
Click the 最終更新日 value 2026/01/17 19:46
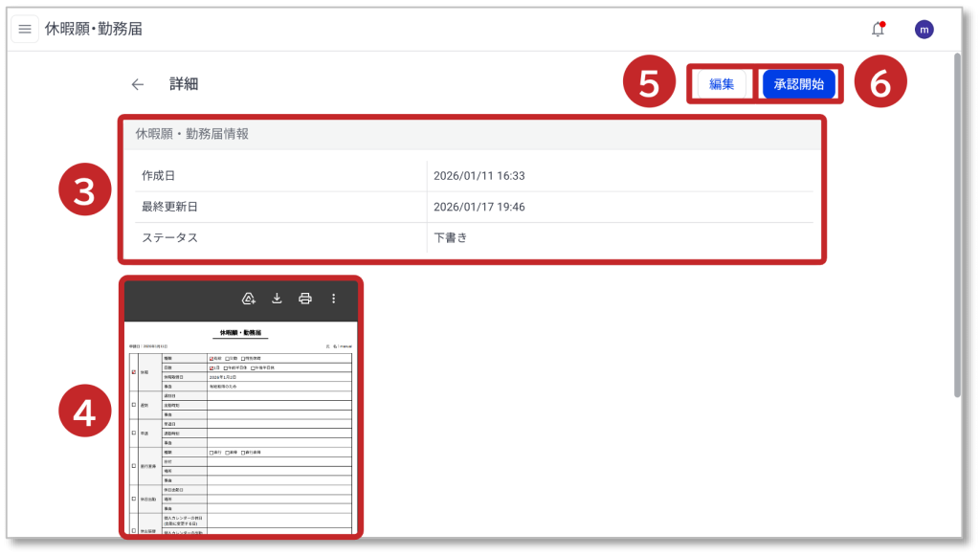[x=479, y=207]
